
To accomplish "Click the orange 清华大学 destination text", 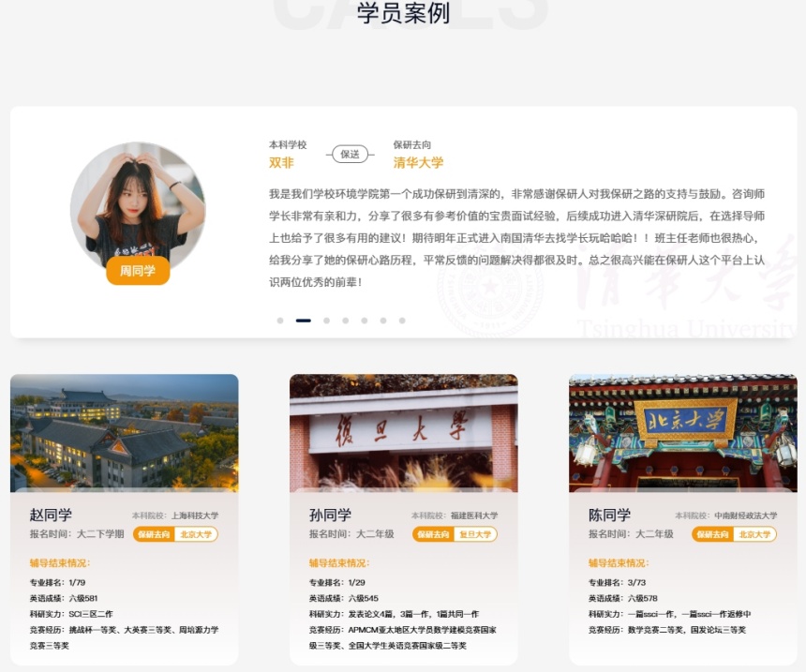I will tap(418, 163).
